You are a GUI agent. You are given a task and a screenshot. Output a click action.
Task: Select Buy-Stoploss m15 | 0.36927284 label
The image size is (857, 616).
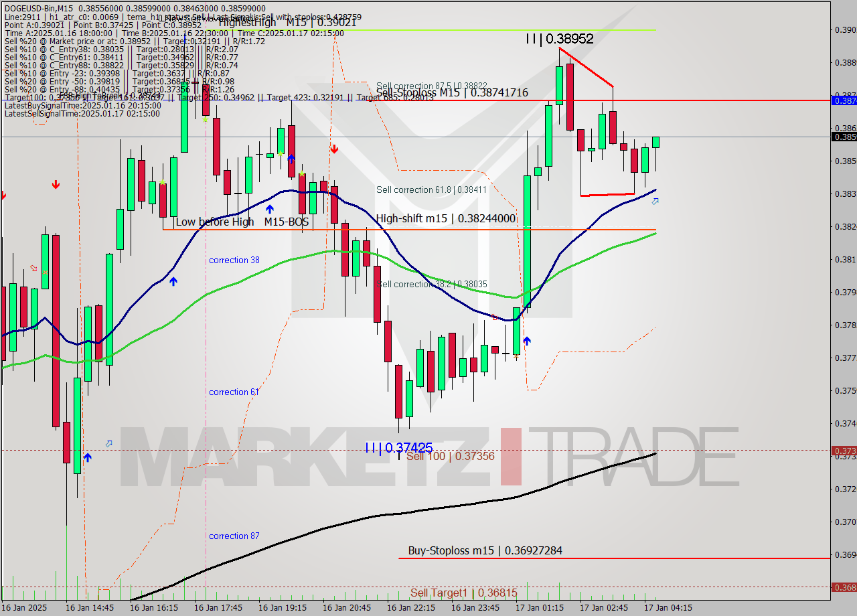point(485,551)
